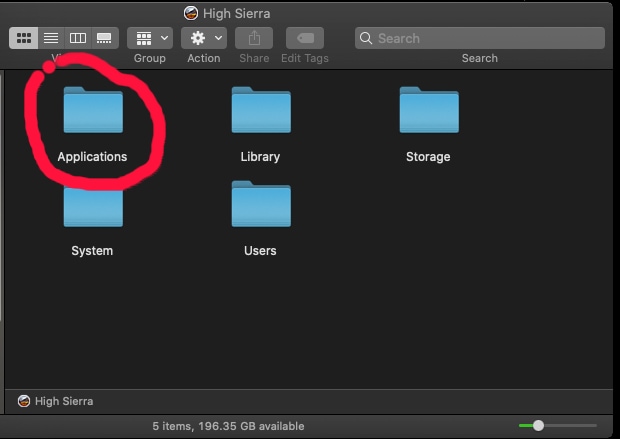Click High Sierra in the path bar

click(64, 401)
